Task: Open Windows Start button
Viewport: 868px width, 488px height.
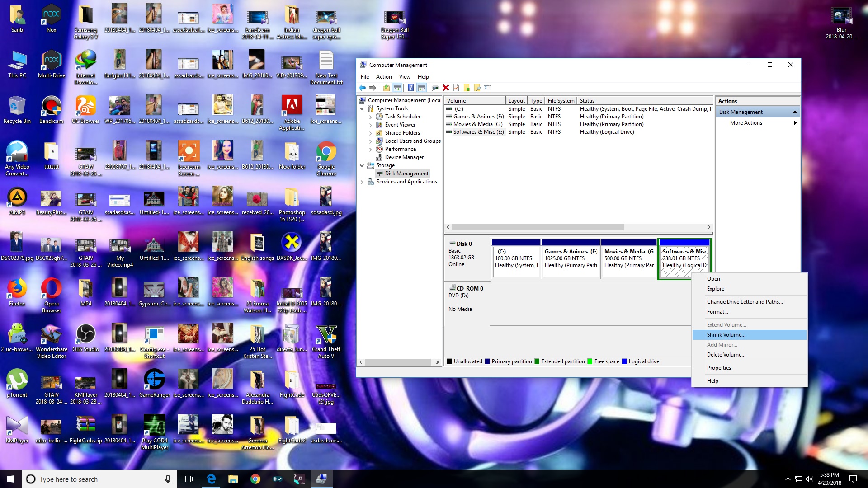Action: (11, 479)
